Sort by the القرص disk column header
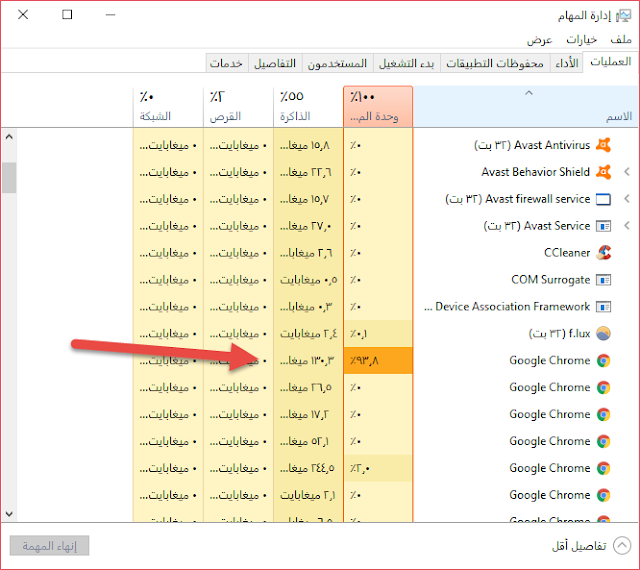 (x=238, y=107)
